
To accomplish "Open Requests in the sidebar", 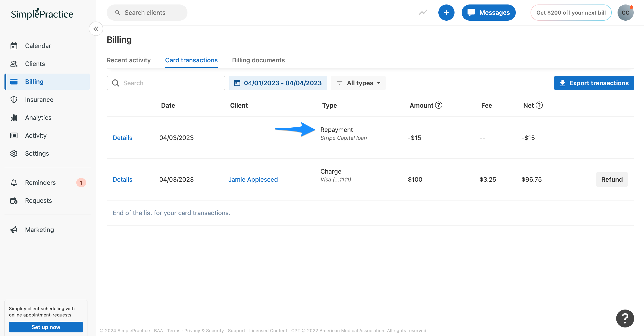I will pos(47,201).
